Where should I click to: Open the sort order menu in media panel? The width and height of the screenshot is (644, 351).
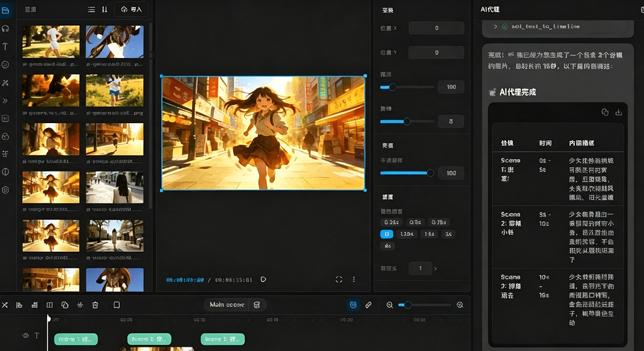pyautogui.click(x=105, y=9)
